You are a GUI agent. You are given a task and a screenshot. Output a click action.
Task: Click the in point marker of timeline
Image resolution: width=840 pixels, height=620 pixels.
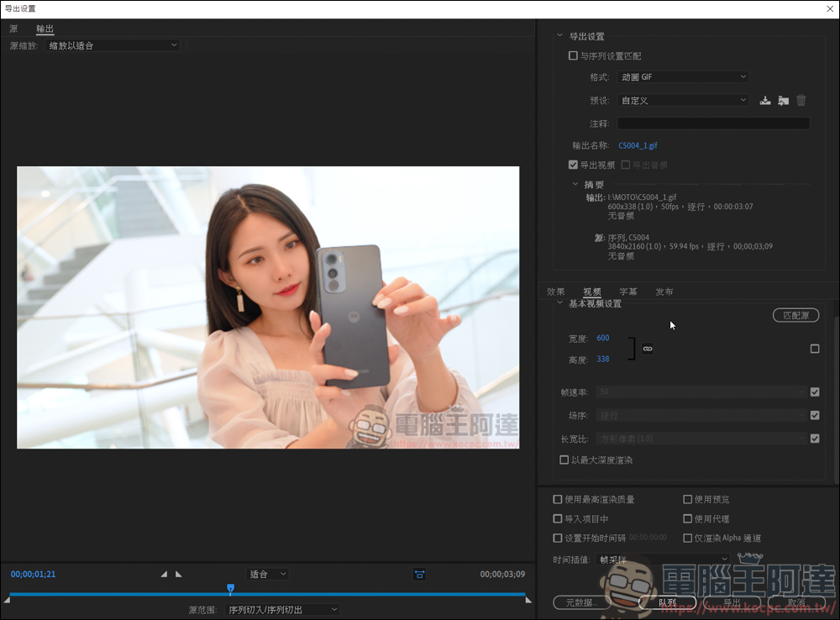pos(7,600)
